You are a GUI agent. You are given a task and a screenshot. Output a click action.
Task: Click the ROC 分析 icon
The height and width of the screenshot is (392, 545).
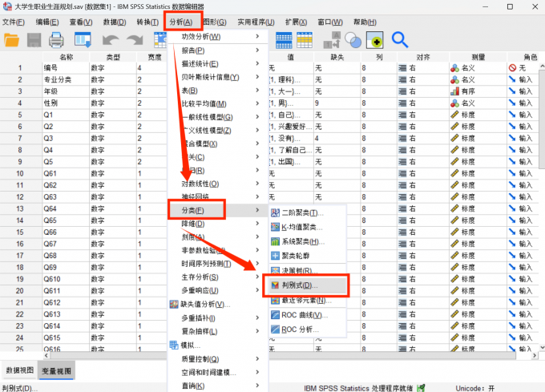pos(275,329)
